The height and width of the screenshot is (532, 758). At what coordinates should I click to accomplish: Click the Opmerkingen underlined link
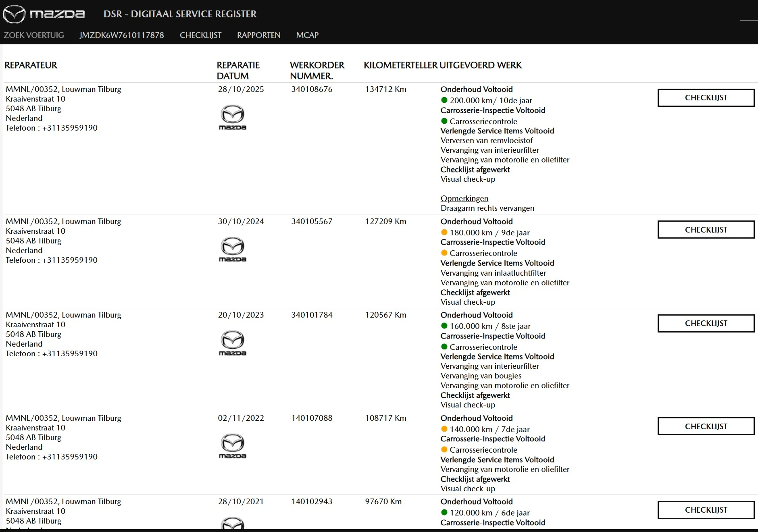pyautogui.click(x=464, y=198)
